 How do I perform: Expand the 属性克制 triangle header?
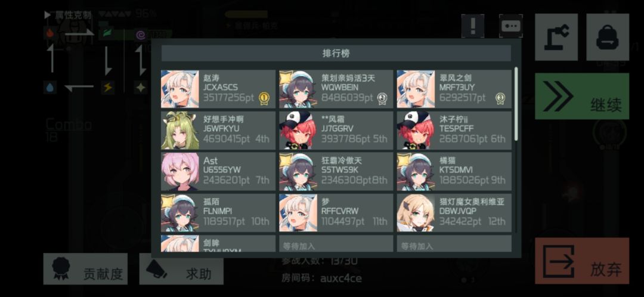pyautogui.click(x=48, y=15)
